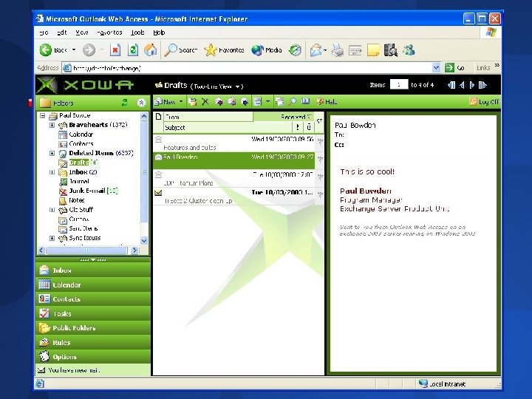The image size is (532, 399).
Task: Open the Edit menu
Action: click(62, 33)
